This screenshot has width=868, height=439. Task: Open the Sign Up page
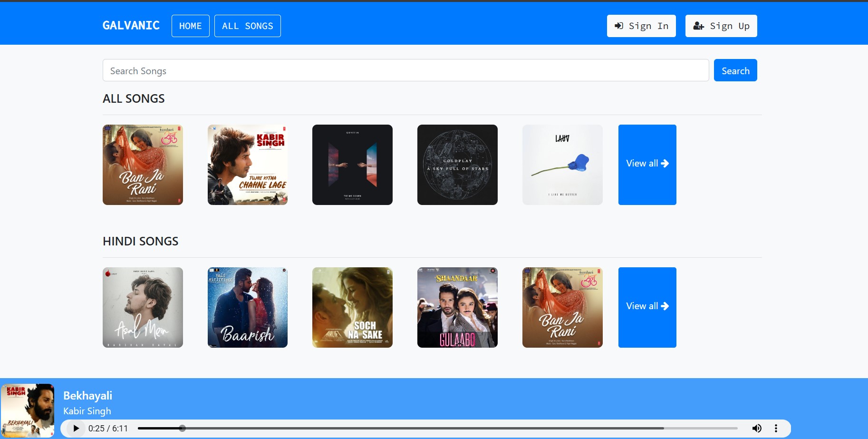pos(721,26)
